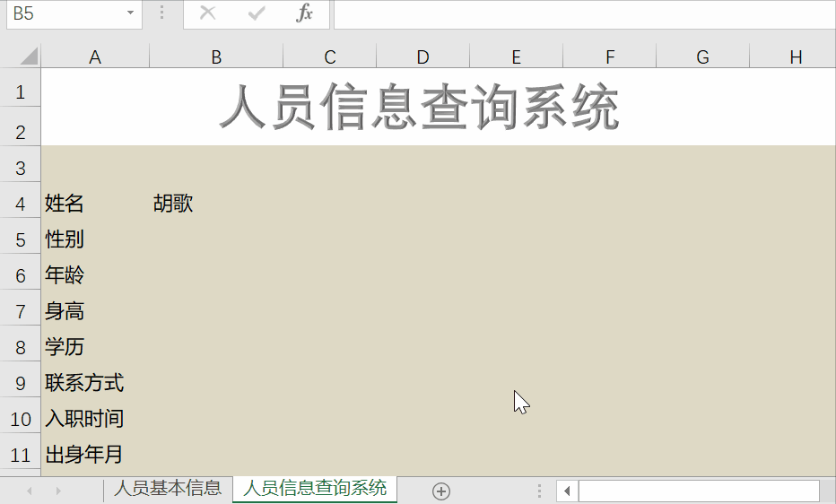Viewport: 836px width, 504px height.
Task: Select column G header
Action: pos(702,56)
